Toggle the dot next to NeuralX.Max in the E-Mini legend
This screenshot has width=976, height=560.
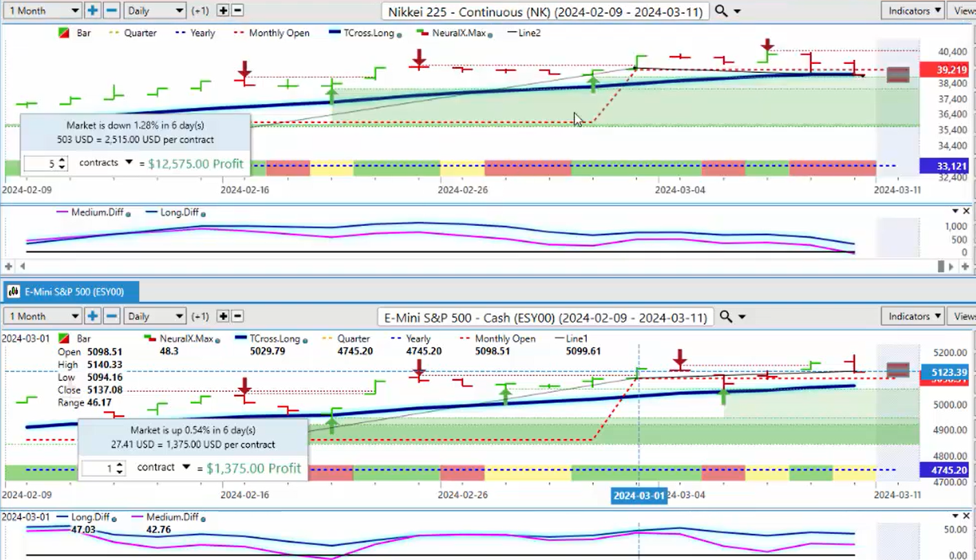click(x=217, y=340)
